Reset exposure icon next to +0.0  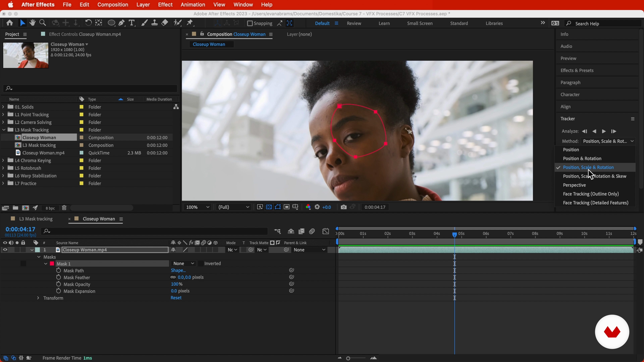[x=317, y=207]
